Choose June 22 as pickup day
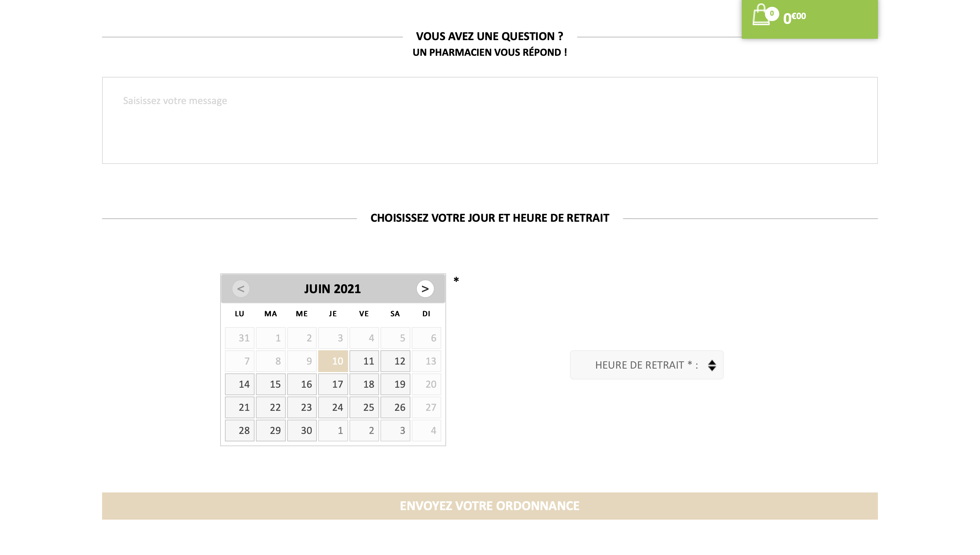This screenshot has height=555, width=980. click(x=271, y=407)
